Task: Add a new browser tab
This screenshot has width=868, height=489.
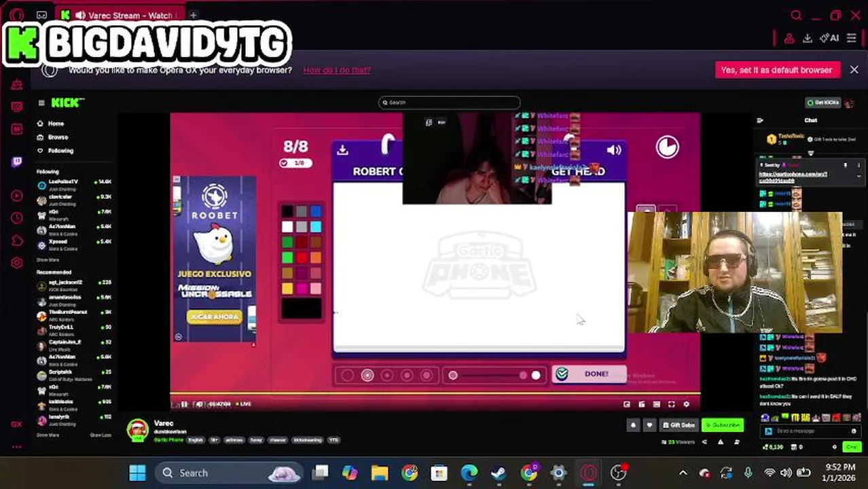Action: coord(193,15)
